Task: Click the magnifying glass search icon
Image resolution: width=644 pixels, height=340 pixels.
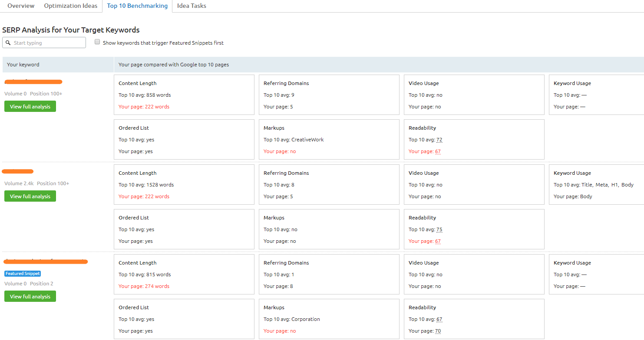Action: 8,43
